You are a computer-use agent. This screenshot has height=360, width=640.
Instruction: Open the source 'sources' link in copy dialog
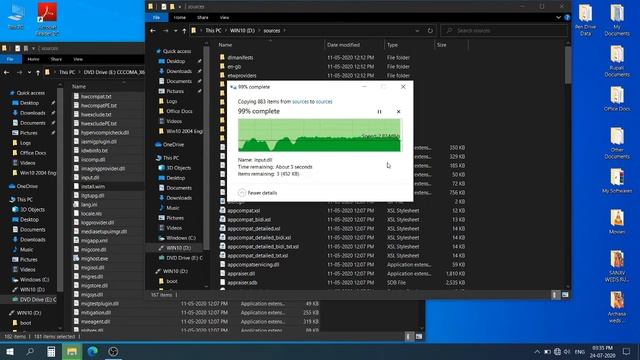click(300, 102)
